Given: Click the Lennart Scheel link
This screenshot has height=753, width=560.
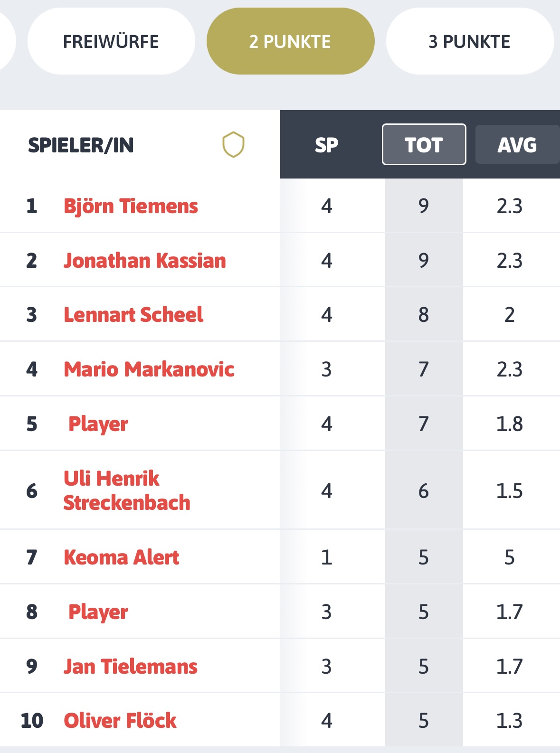Looking at the screenshot, I should (133, 315).
